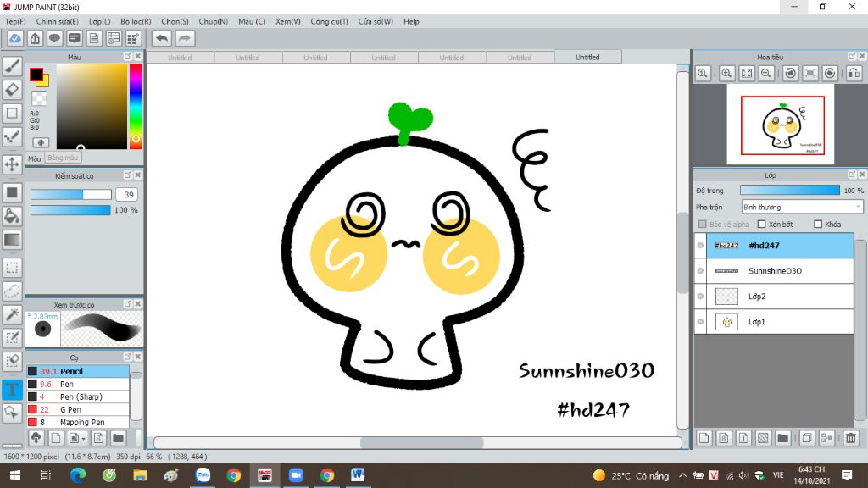Enable the Xén bớt (clipping) checkbox
This screenshot has width=868, height=488.
coord(762,224)
